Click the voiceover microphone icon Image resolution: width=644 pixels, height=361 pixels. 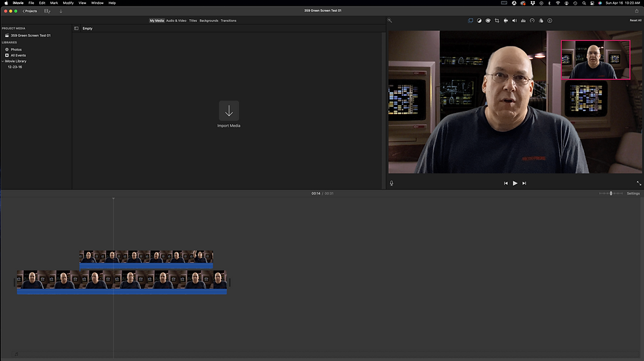point(392,183)
